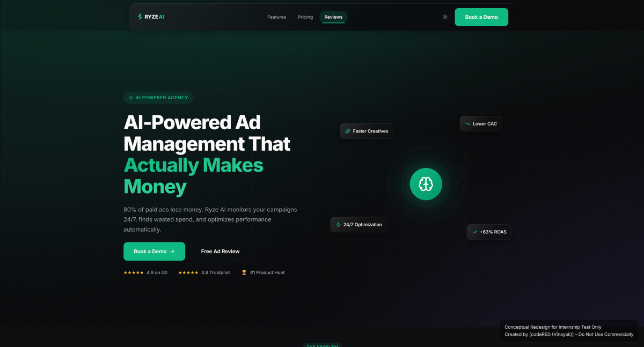Click the downward trend icon beside Lower CAC
Viewport: 644px width, 347px height.
pyautogui.click(x=467, y=124)
